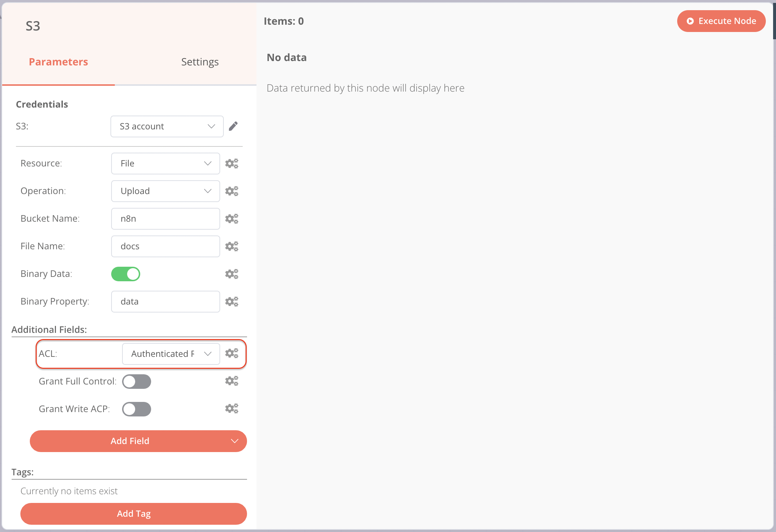Screen dimensions: 776x532
Task: Turn on Grant Write ACP
Action: (x=137, y=409)
